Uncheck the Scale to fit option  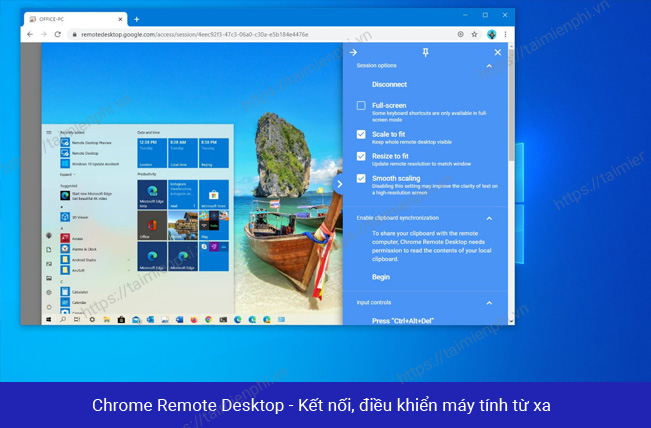(361, 133)
